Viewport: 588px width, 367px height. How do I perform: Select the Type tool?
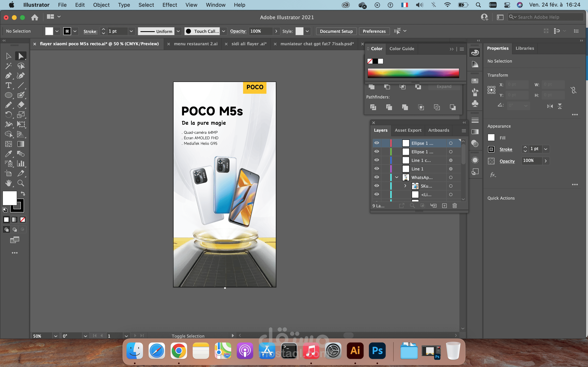[8, 85]
